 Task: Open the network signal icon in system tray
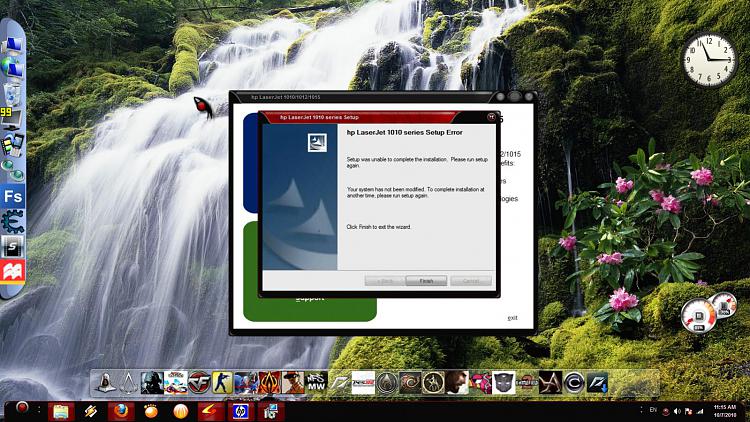700,411
